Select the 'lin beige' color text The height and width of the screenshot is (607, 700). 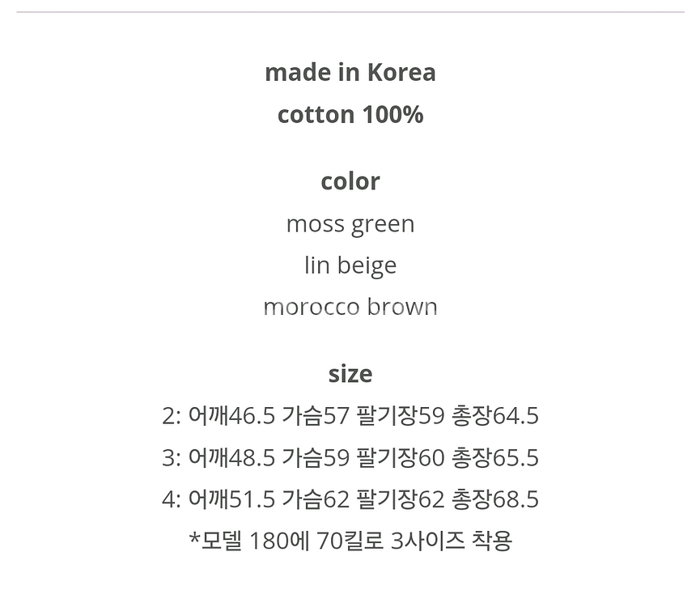350,265
